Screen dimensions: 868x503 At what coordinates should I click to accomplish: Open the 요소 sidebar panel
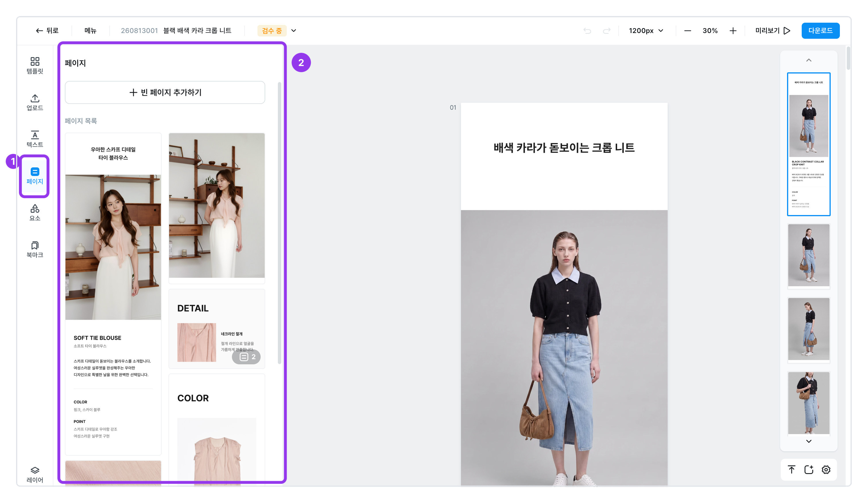coord(35,212)
